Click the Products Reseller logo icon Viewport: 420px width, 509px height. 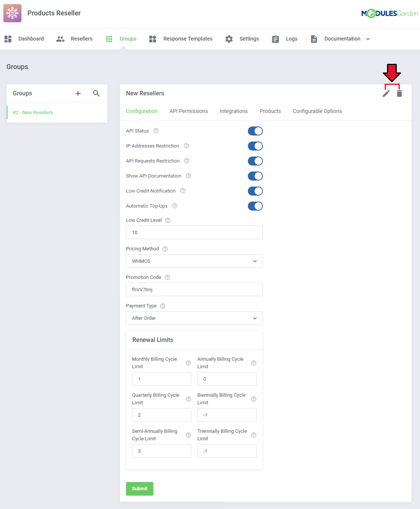12,13
